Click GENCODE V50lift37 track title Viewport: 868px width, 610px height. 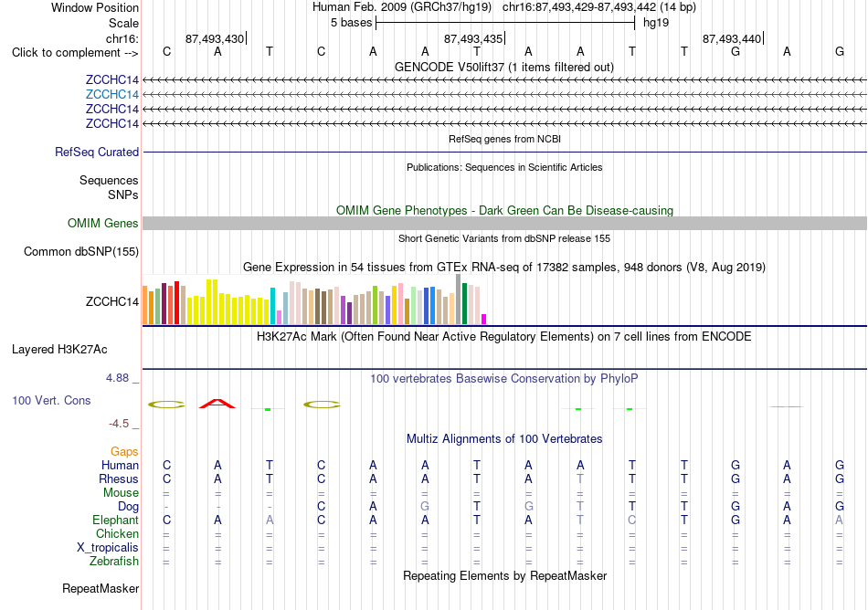504,68
